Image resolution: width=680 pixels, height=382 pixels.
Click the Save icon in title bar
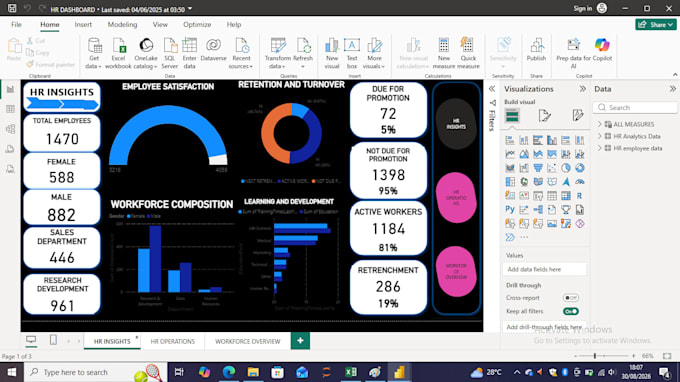pyautogui.click(x=12, y=8)
